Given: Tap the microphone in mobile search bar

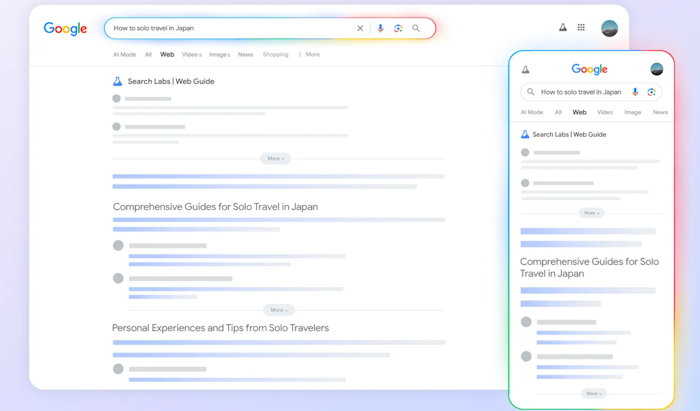Looking at the screenshot, I should 635,92.
